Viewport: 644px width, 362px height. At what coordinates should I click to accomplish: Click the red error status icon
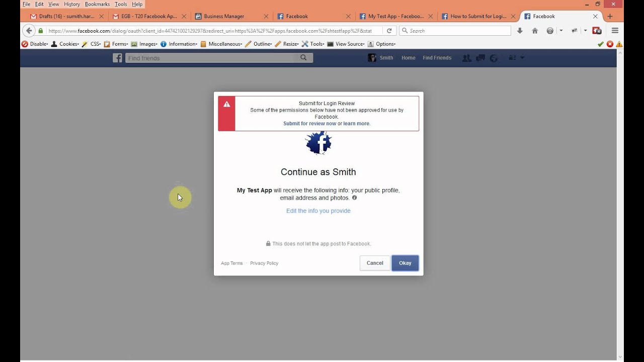[x=610, y=44]
